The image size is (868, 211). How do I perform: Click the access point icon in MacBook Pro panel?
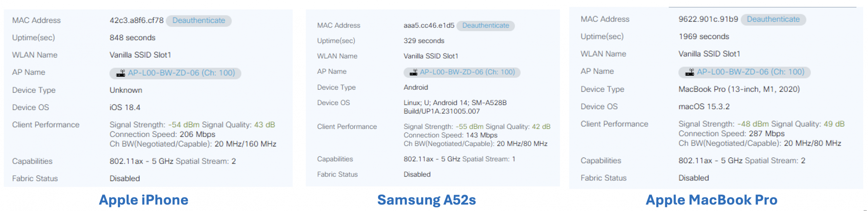click(689, 72)
